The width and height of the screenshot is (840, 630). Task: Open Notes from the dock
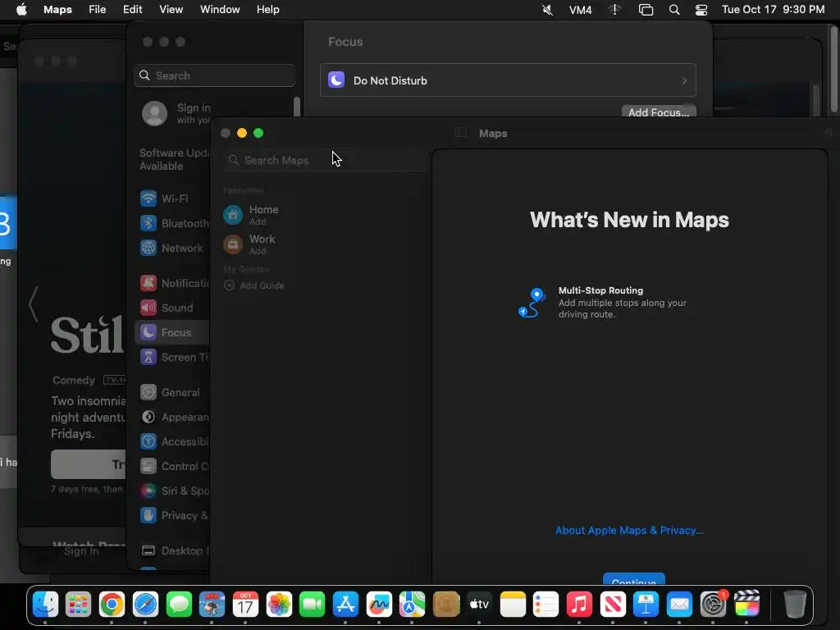(x=513, y=605)
